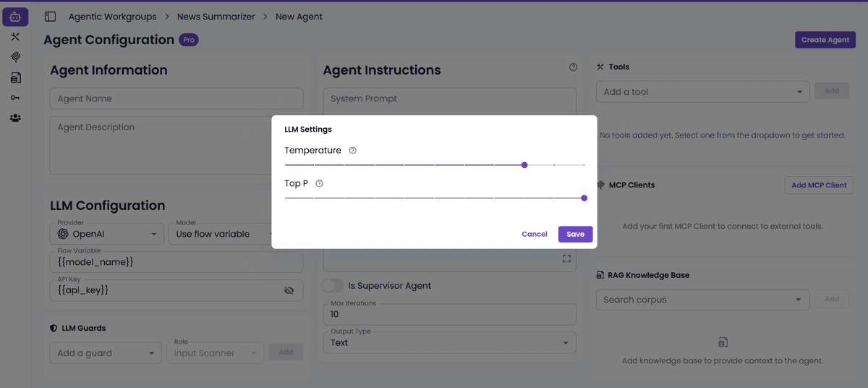This screenshot has width=868, height=388.
Task: Click the Temperature help question icon
Action: pyautogui.click(x=353, y=151)
